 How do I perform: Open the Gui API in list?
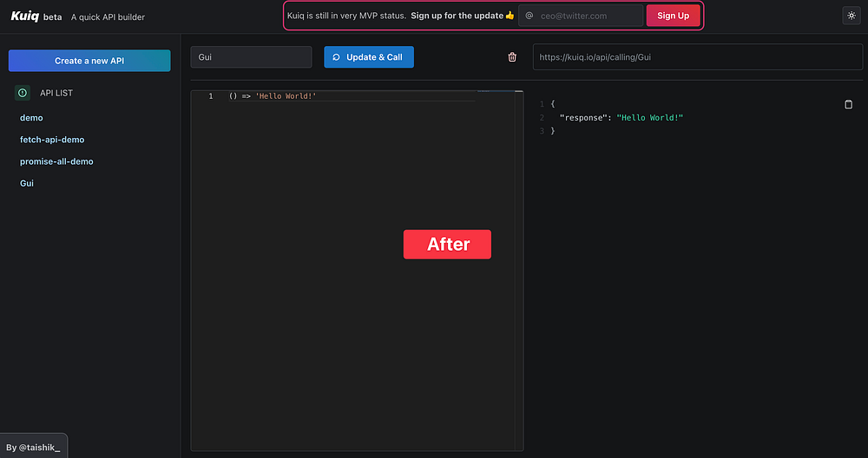(27, 183)
